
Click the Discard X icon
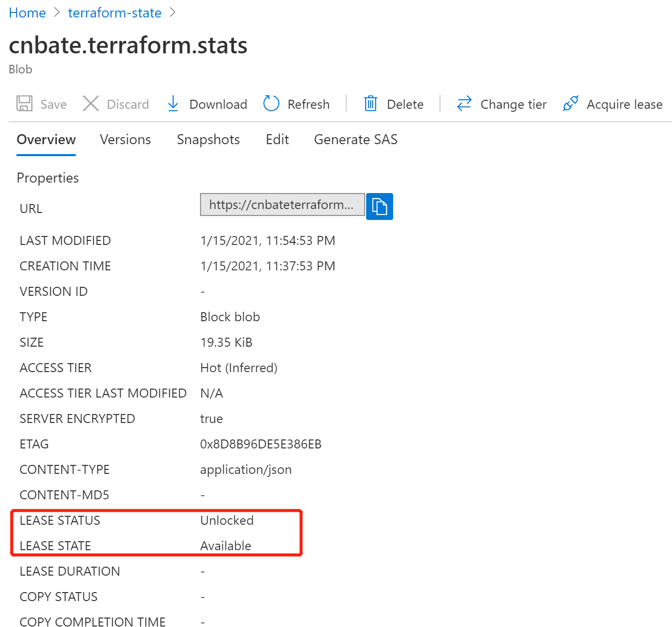click(x=91, y=104)
